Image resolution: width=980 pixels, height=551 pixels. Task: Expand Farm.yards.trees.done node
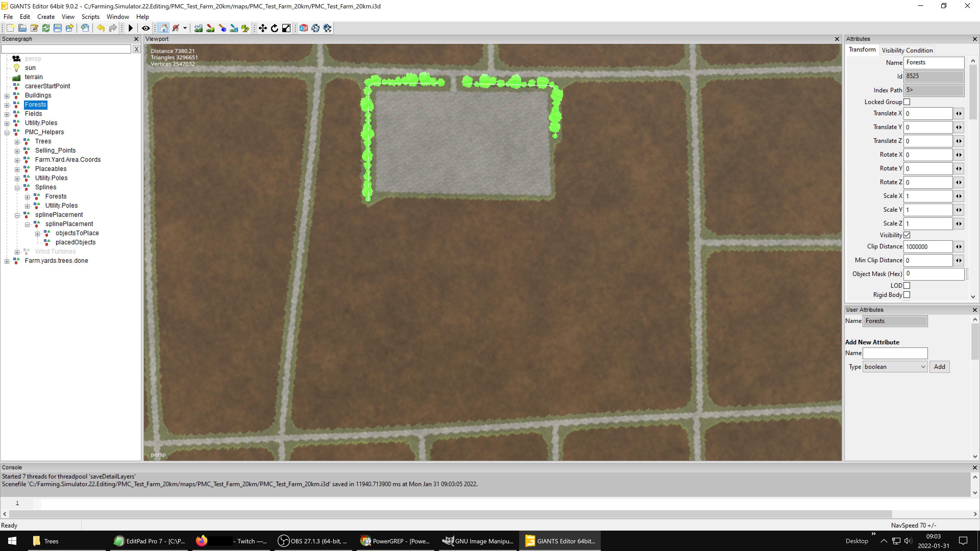point(7,261)
